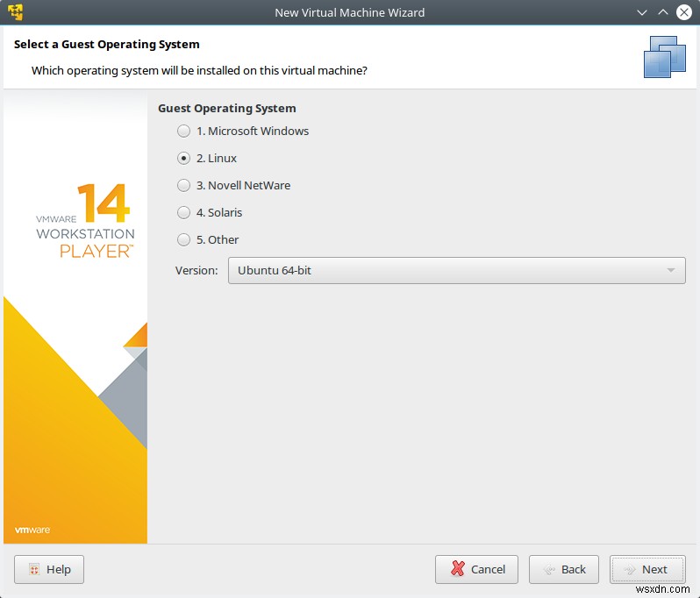
Task: Open the Version dropdown showing Ubuntu 64-bit
Action: pyautogui.click(x=457, y=270)
